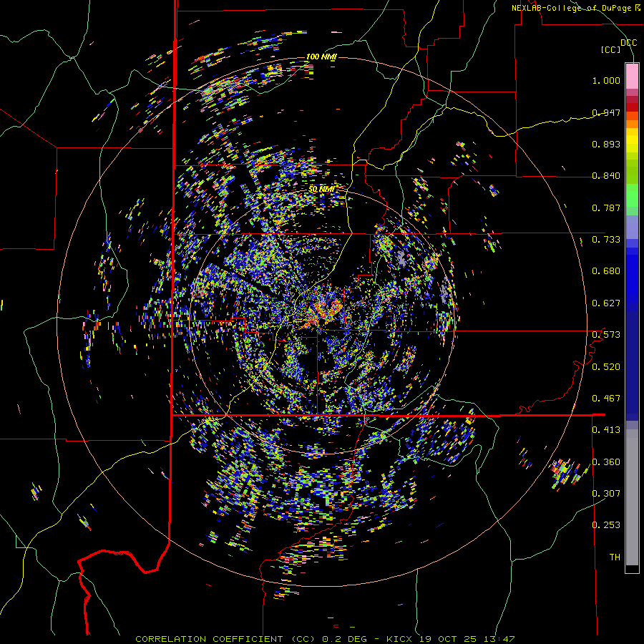Click the [CC] unit label
The width and height of the screenshot is (644, 644).
(610, 49)
